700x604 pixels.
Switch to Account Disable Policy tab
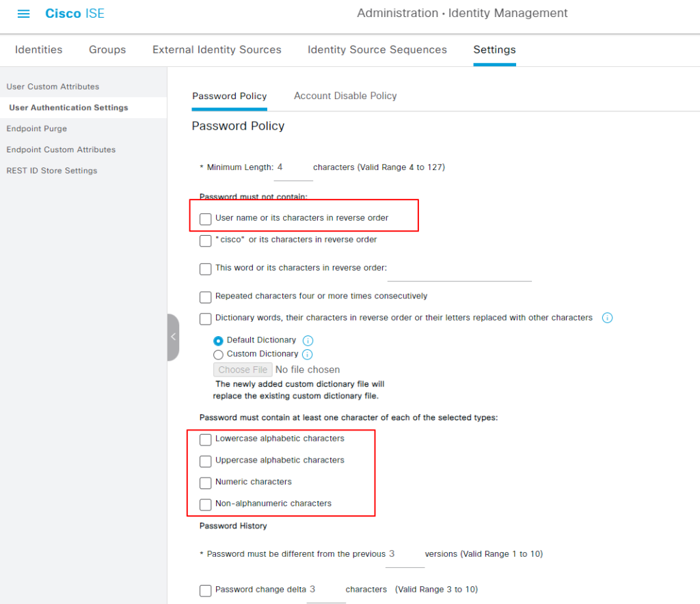coord(345,96)
